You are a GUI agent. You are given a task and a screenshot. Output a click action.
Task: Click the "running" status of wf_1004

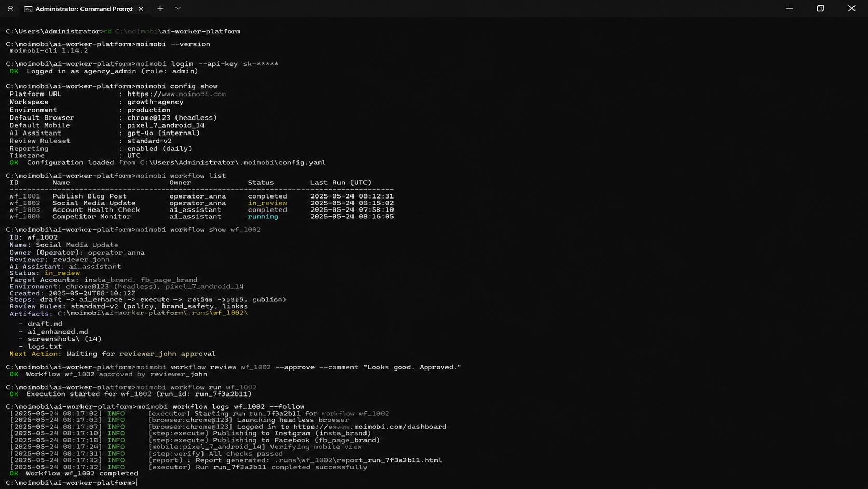point(263,217)
